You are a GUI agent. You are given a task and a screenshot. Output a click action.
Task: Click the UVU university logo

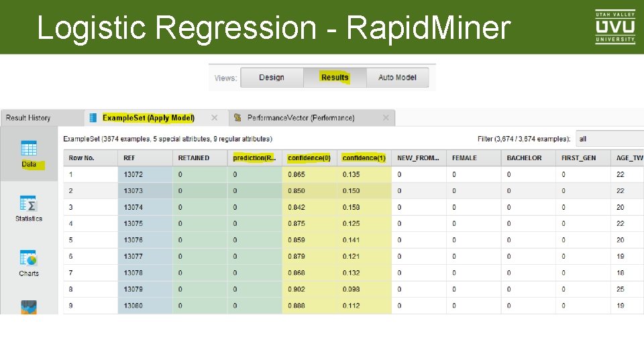click(x=615, y=27)
